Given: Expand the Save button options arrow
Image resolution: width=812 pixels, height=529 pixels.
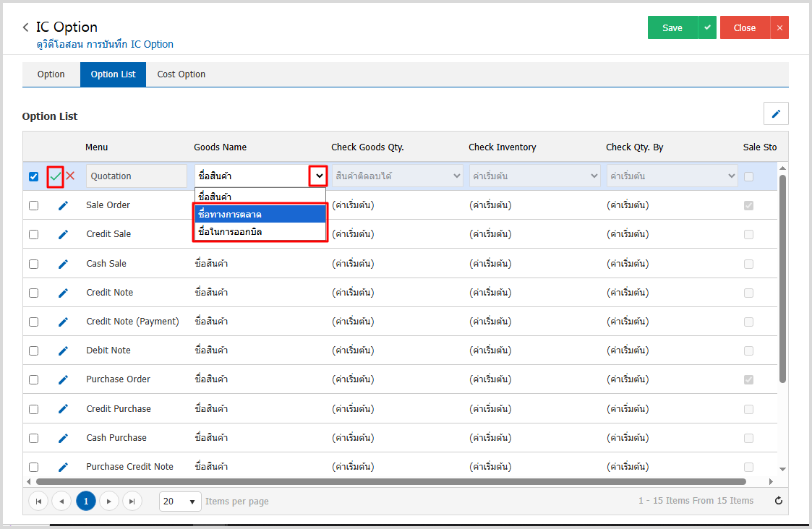Looking at the screenshot, I should click(x=707, y=27).
